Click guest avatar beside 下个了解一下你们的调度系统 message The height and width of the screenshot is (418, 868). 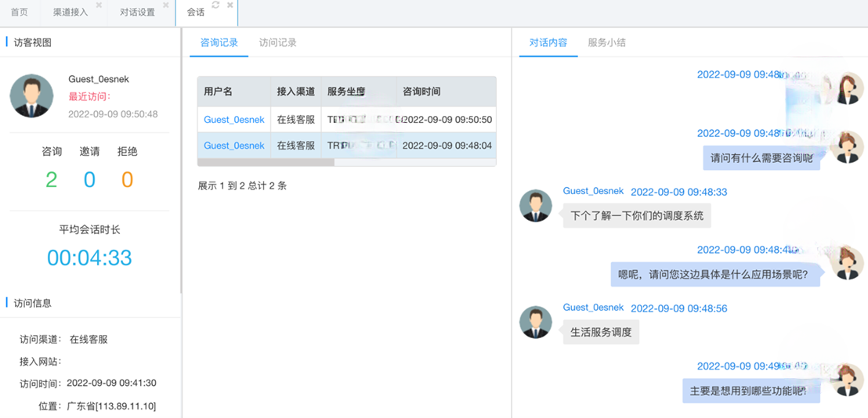pos(536,206)
